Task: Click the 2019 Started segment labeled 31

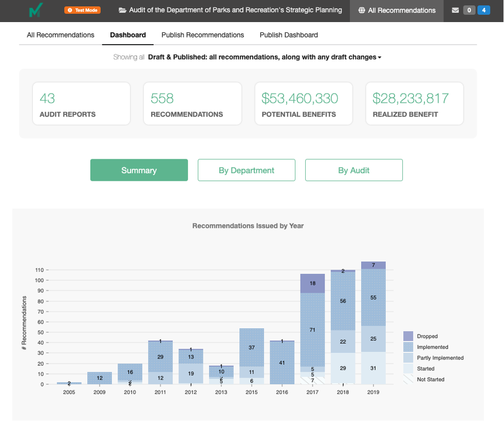Action: point(373,368)
